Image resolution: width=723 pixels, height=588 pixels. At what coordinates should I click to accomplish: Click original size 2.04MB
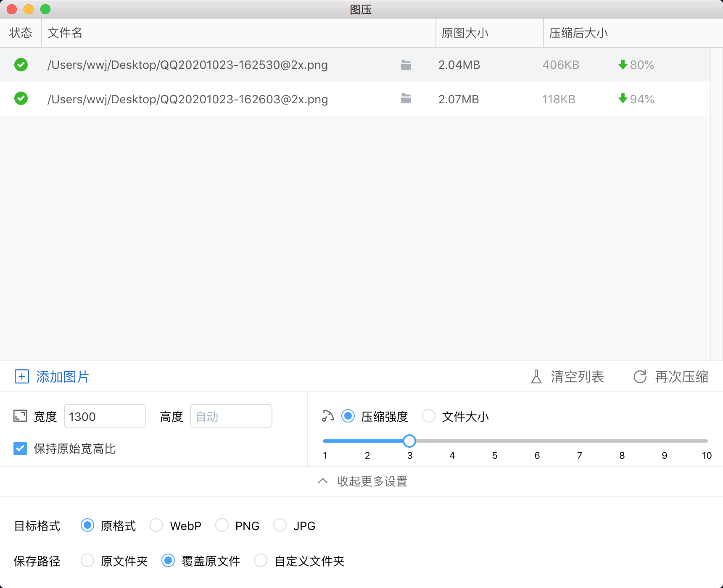(x=459, y=65)
